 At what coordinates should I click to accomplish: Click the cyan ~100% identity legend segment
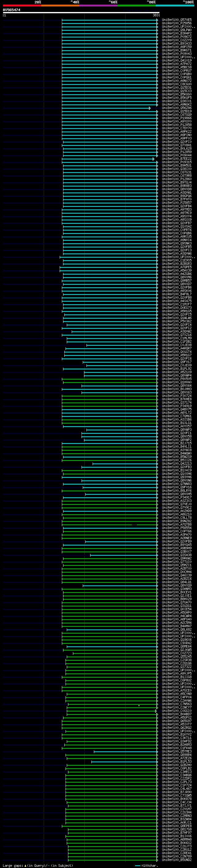tap(175, 6)
